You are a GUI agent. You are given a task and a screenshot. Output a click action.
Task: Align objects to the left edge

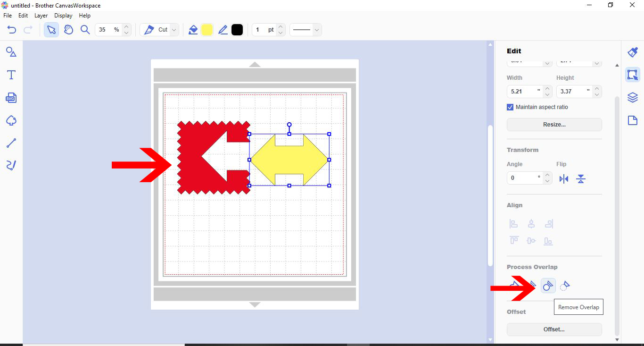(x=514, y=224)
